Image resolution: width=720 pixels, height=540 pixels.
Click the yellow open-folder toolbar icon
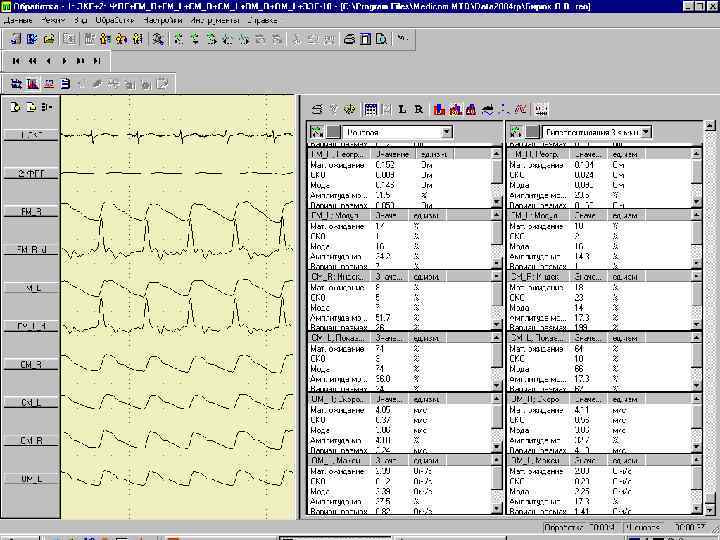click(x=49, y=39)
